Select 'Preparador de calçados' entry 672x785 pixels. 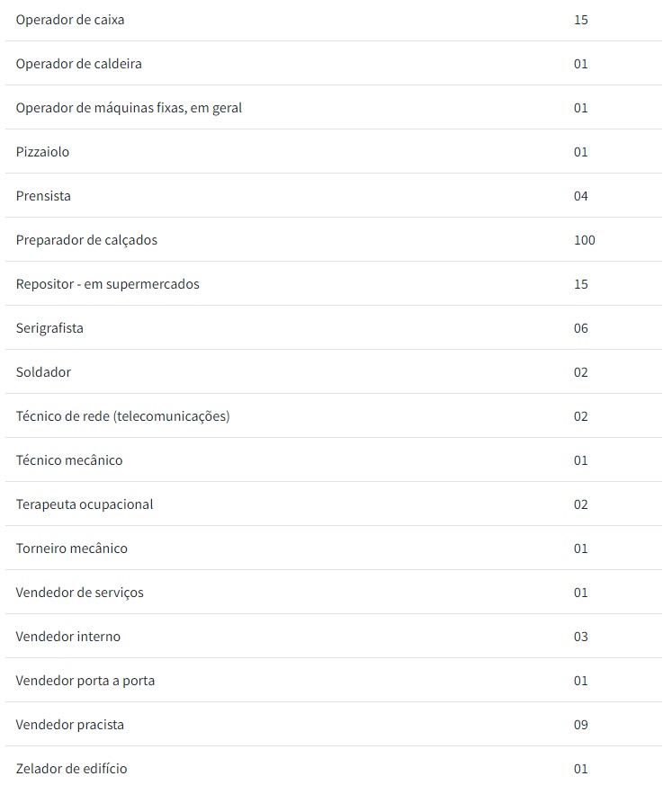click(86, 240)
